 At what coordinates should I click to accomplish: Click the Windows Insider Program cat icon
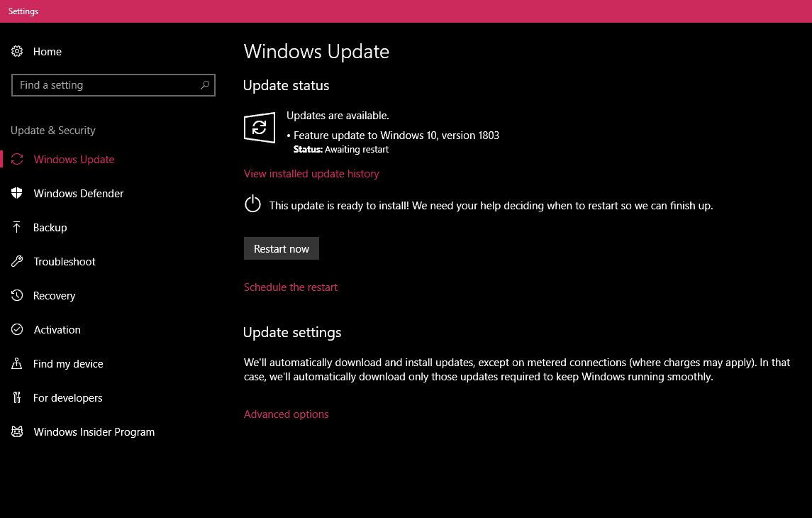pos(17,431)
